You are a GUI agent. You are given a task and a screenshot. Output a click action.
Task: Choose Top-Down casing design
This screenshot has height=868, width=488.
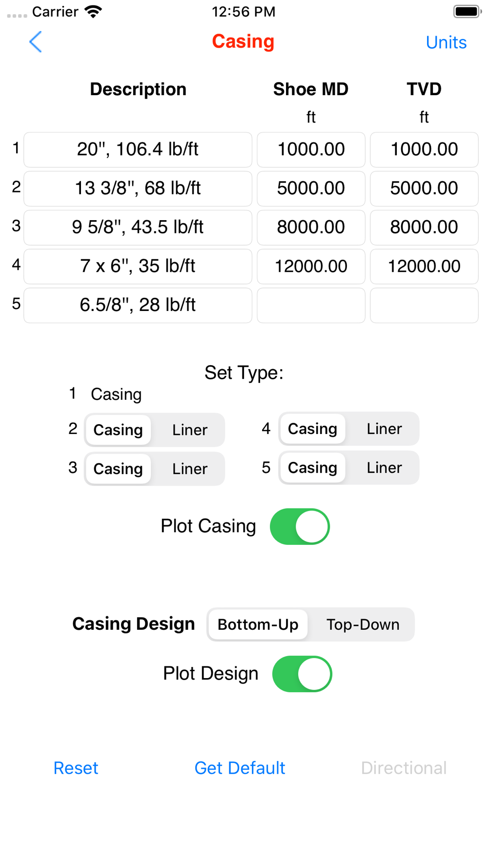(x=363, y=625)
